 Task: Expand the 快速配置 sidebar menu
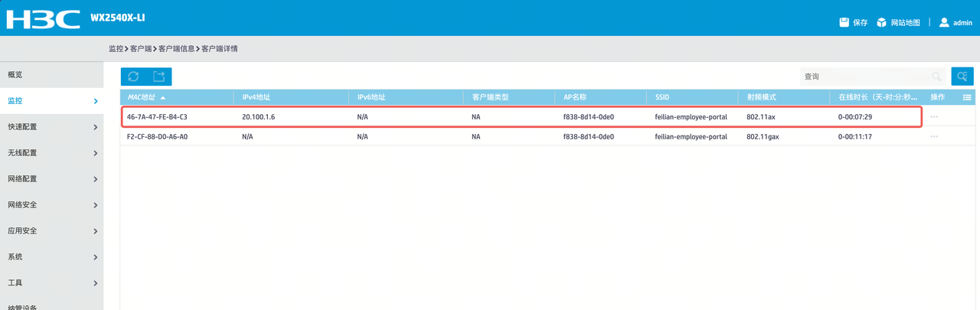point(51,127)
